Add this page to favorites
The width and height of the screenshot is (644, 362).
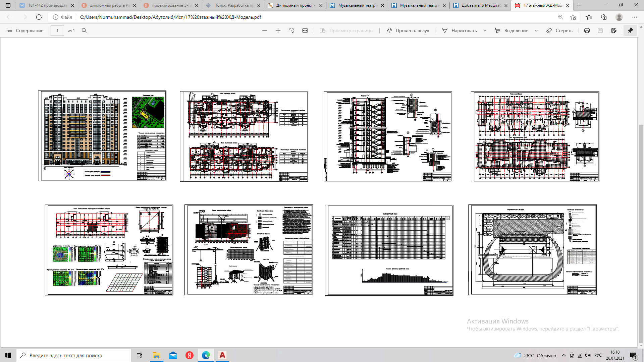point(573,17)
